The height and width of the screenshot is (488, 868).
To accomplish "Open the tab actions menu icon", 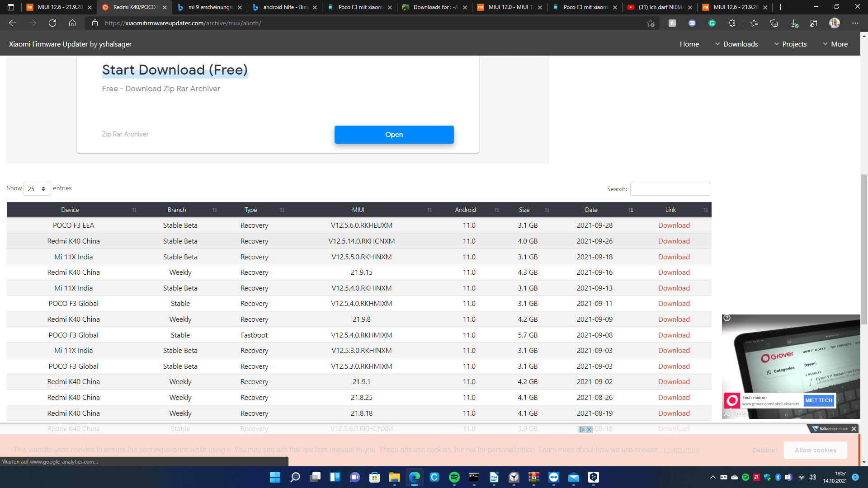I will pyautogui.click(x=11, y=7).
